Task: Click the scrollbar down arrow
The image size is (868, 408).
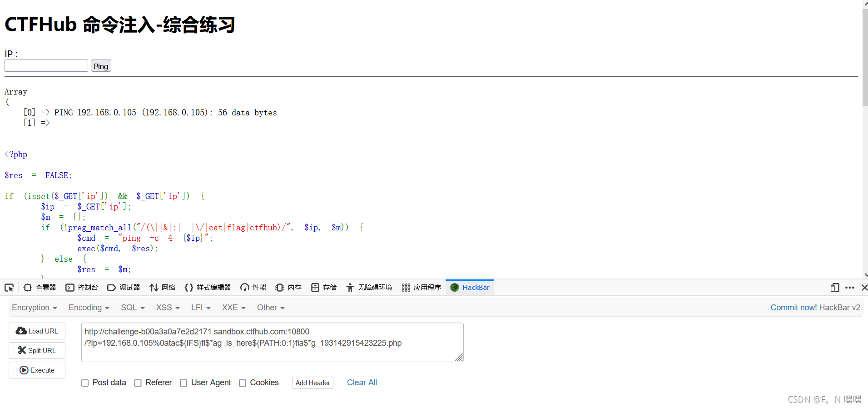Action: pyautogui.click(x=865, y=275)
